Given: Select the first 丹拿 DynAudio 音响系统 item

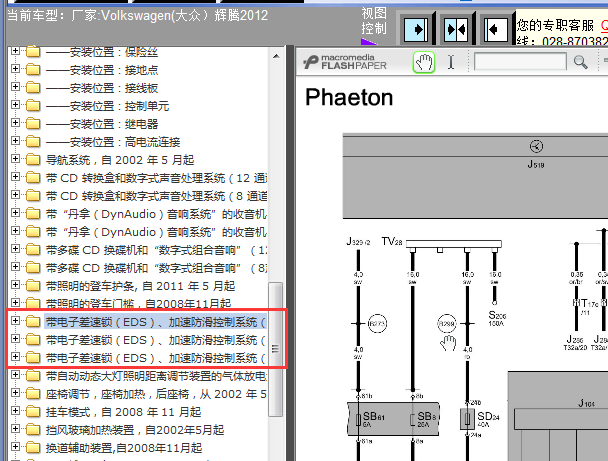Looking at the screenshot, I should click(x=156, y=214).
